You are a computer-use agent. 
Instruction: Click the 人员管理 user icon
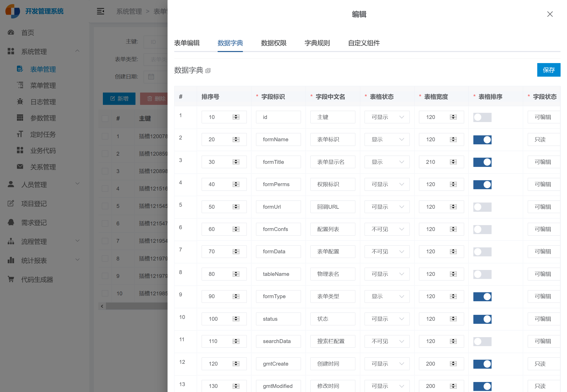tap(11, 184)
